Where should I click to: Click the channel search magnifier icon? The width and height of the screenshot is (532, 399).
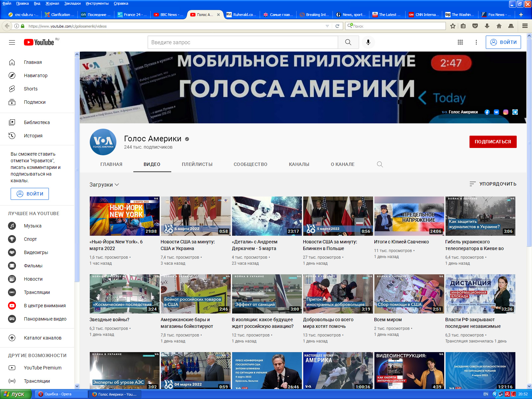click(x=380, y=164)
